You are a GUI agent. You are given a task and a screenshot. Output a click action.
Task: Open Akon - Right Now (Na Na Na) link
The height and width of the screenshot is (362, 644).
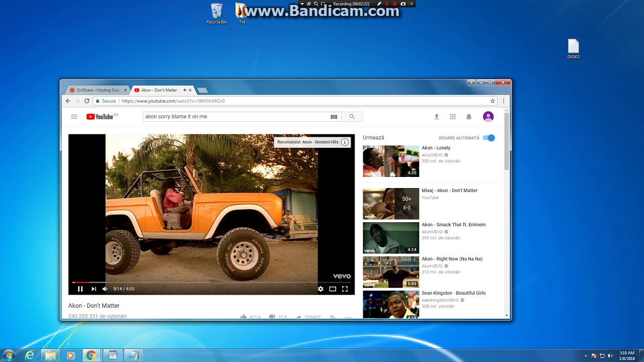pos(452,259)
